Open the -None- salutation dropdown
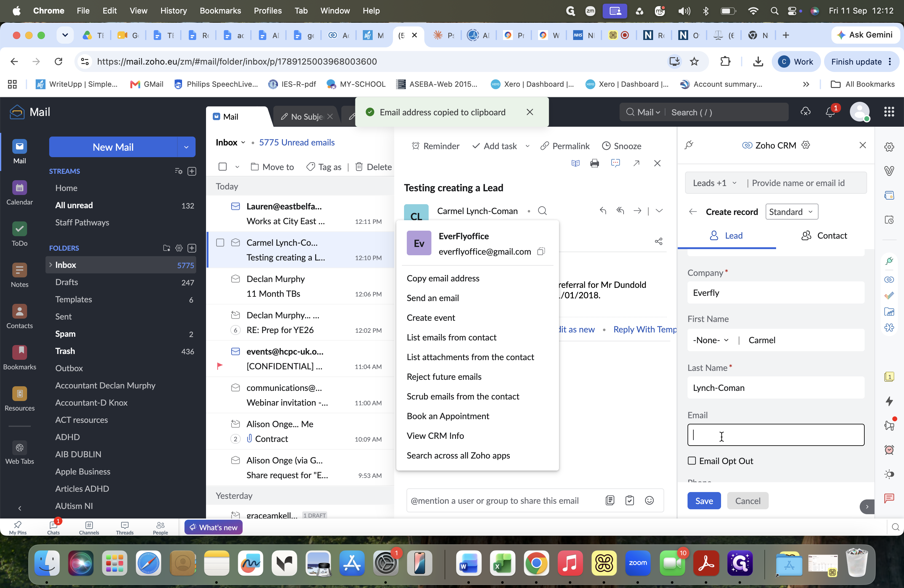Image resolution: width=904 pixels, height=588 pixels. [x=711, y=340]
